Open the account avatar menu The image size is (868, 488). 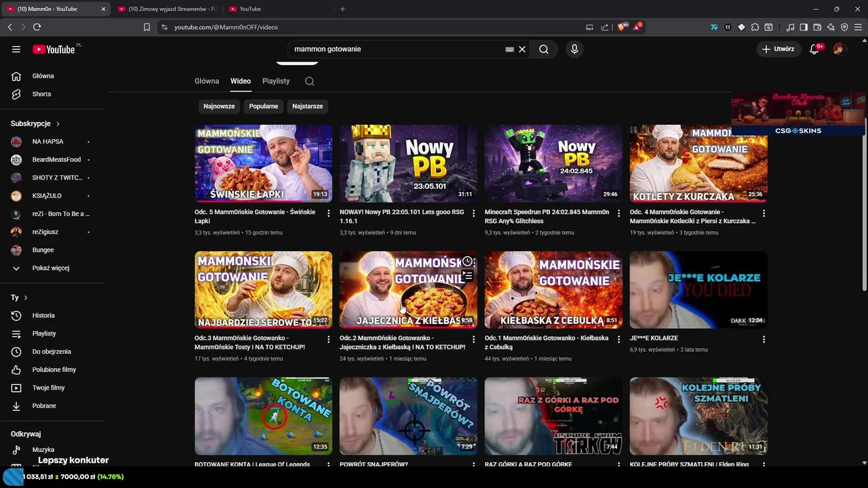(840, 49)
